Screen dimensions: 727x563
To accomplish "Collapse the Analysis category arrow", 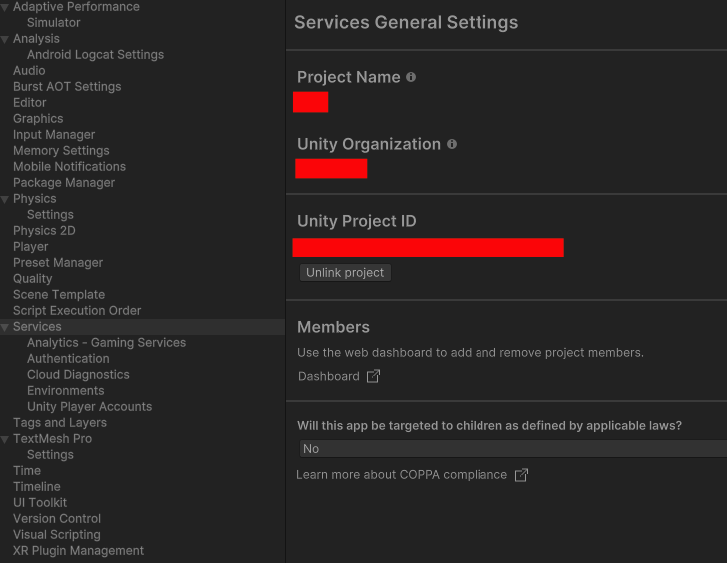I will [5, 39].
